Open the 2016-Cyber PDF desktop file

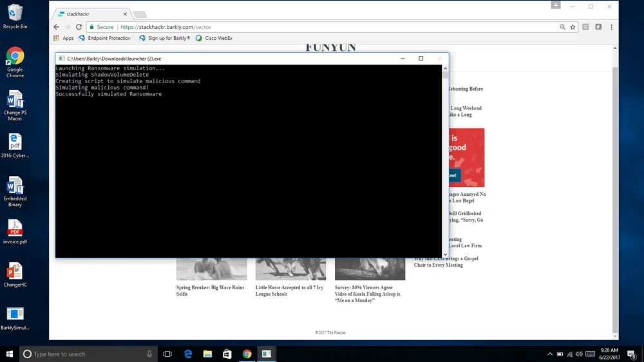pyautogui.click(x=15, y=146)
